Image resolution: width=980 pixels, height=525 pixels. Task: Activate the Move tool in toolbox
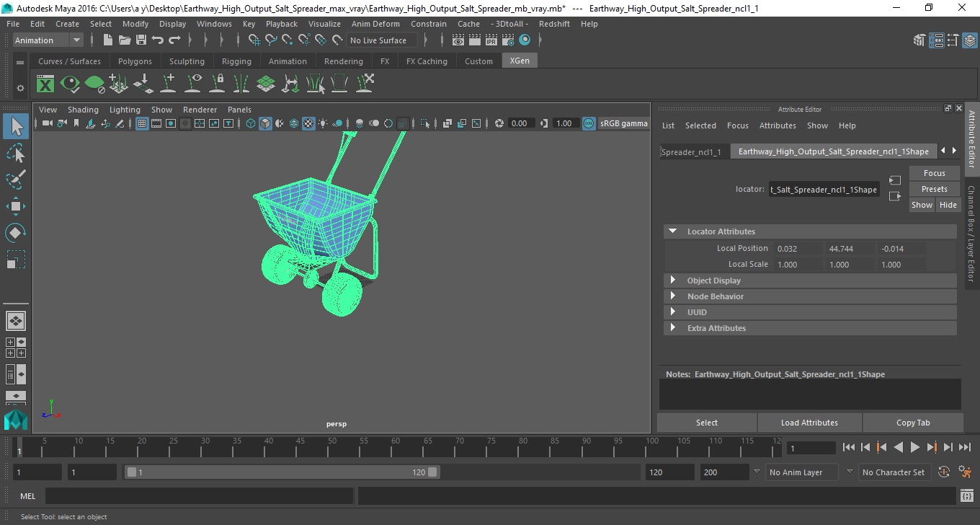pos(16,206)
